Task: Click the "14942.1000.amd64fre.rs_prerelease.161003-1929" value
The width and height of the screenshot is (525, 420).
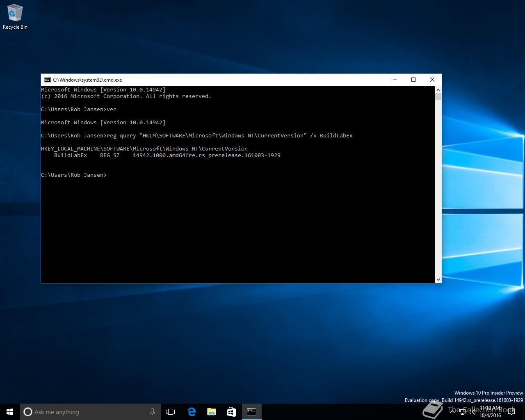Action: 207,155
